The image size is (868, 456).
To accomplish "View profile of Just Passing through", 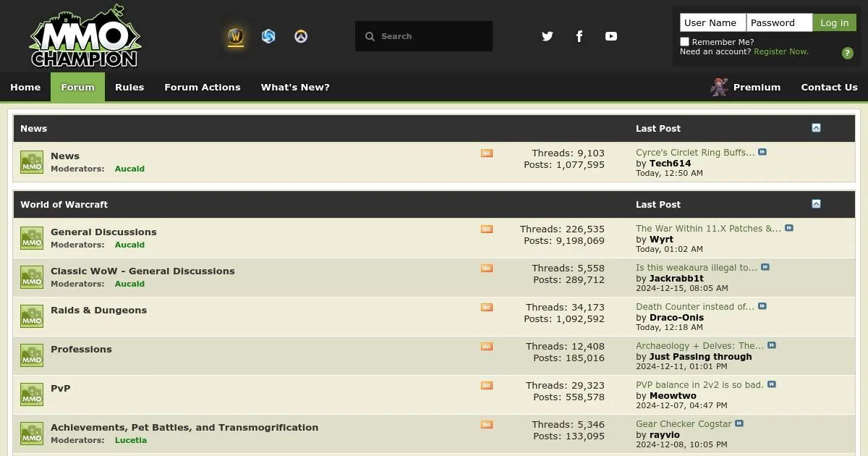I will [x=701, y=356].
